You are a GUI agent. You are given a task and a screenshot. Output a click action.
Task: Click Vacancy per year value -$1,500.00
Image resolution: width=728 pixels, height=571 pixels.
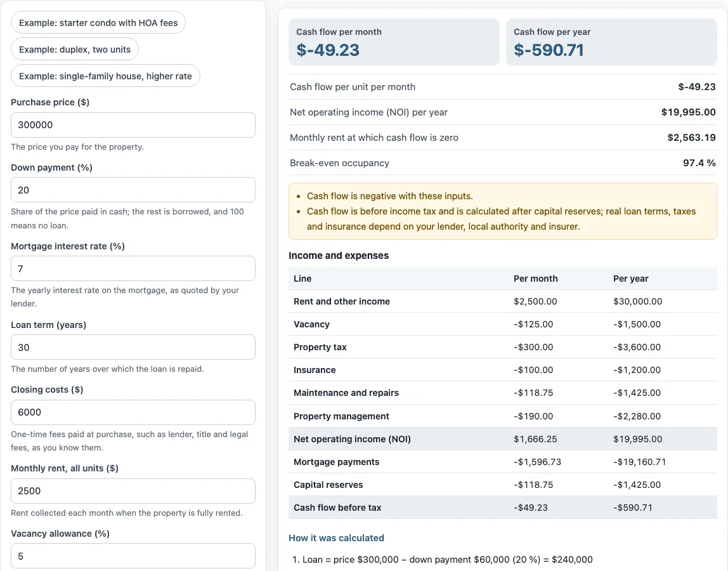click(637, 324)
